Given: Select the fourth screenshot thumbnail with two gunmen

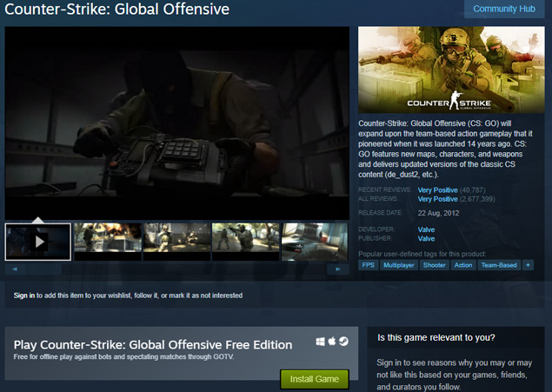Looking at the screenshot, I should click(x=246, y=242).
